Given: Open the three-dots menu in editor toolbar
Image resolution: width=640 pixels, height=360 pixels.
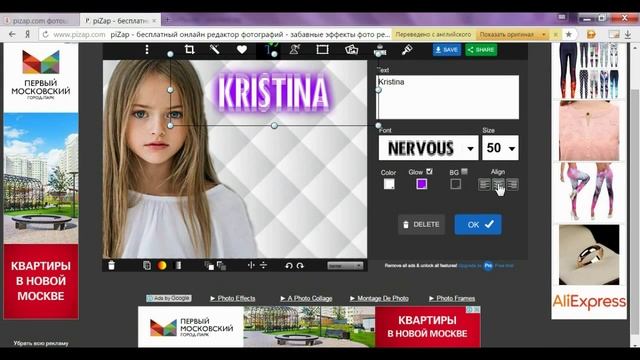Looking at the screenshot, I should [x=147, y=50].
